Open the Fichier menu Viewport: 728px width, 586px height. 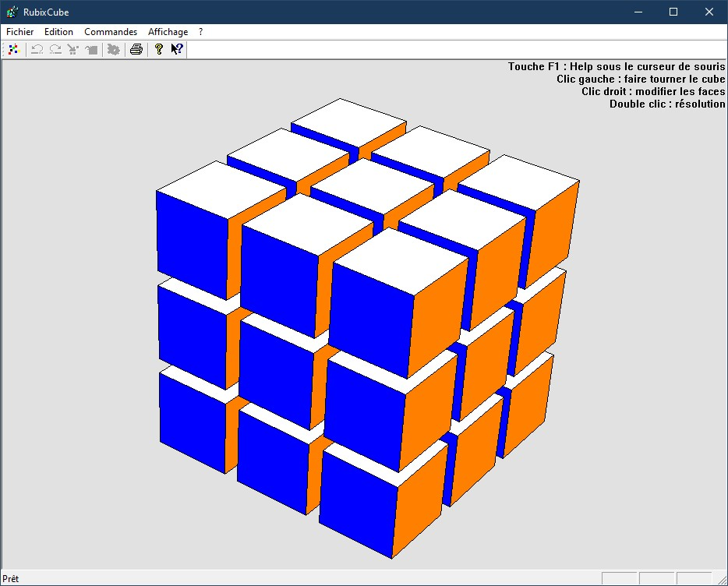click(x=20, y=32)
